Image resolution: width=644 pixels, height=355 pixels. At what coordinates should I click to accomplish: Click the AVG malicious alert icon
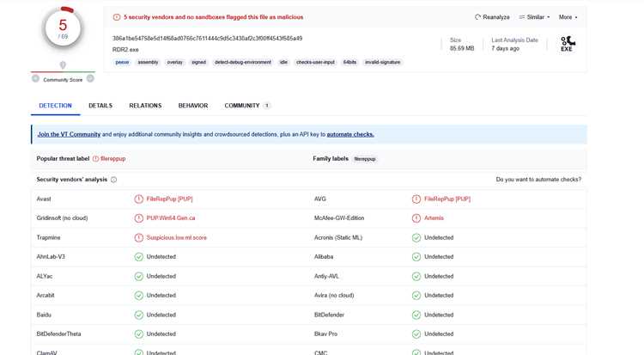(x=416, y=199)
